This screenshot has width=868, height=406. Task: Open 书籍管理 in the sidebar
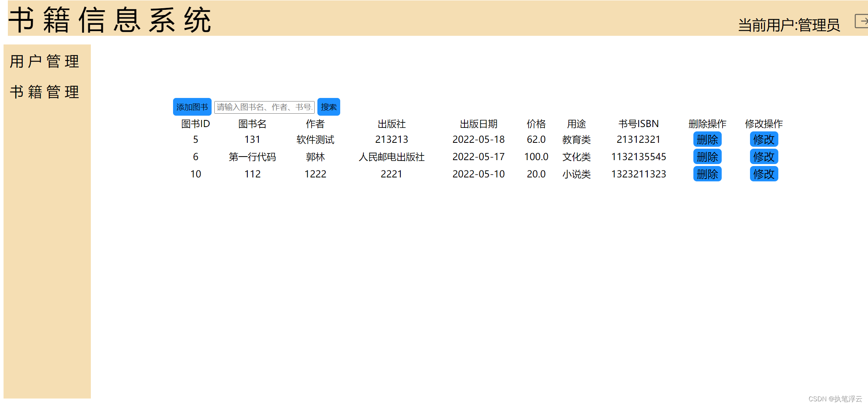44,92
